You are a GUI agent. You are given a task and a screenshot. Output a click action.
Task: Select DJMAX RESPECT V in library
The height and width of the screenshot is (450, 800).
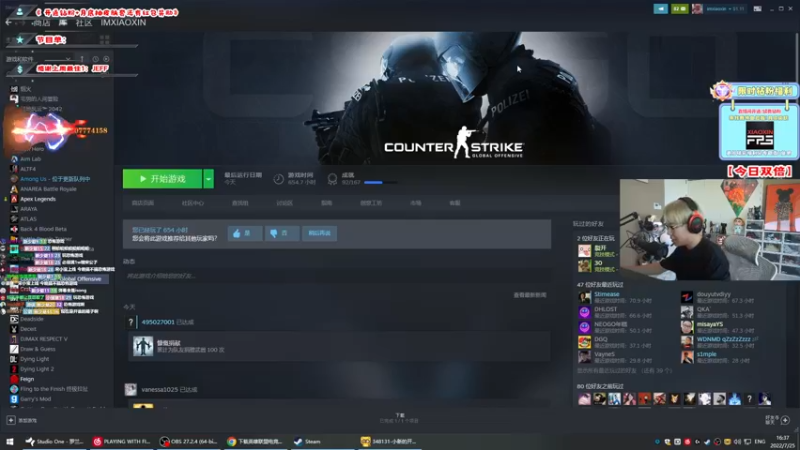[43, 339]
